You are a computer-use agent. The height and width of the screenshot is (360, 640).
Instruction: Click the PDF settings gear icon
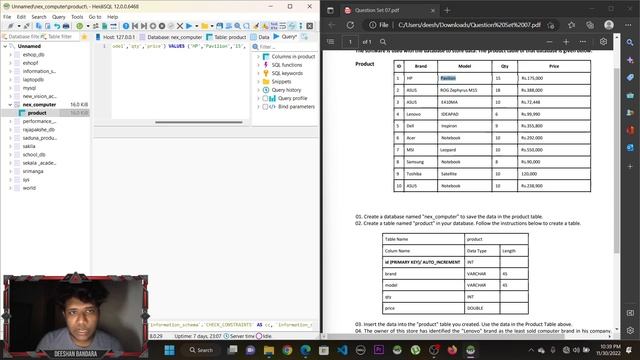pyautogui.click(x=603, y=42)
